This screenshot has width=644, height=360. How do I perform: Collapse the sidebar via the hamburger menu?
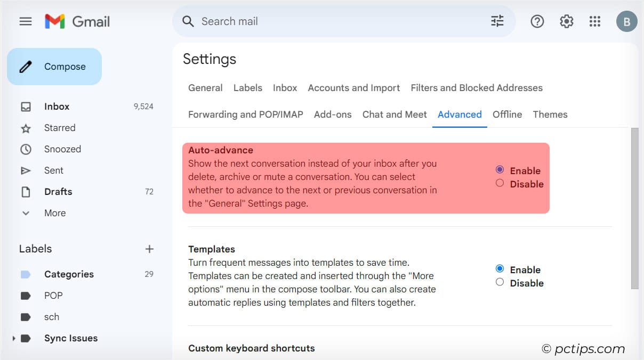pos(25,21)
